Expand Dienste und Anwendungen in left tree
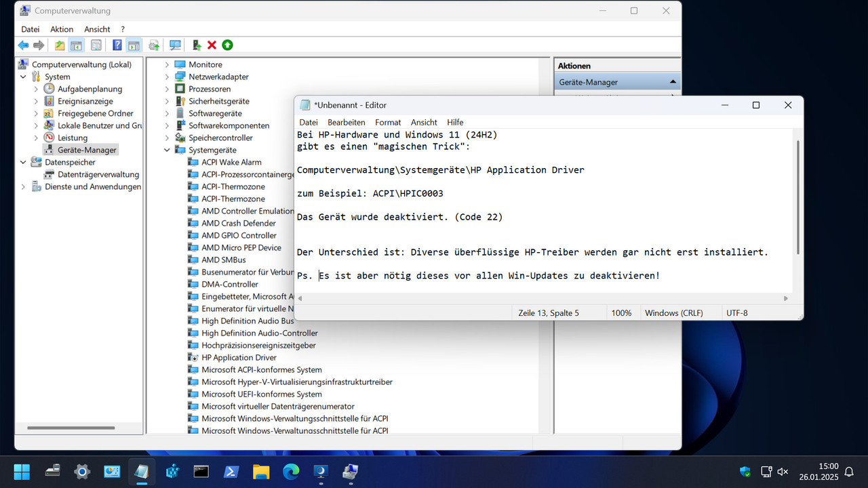868x488 pixels. tap(23, 186)
